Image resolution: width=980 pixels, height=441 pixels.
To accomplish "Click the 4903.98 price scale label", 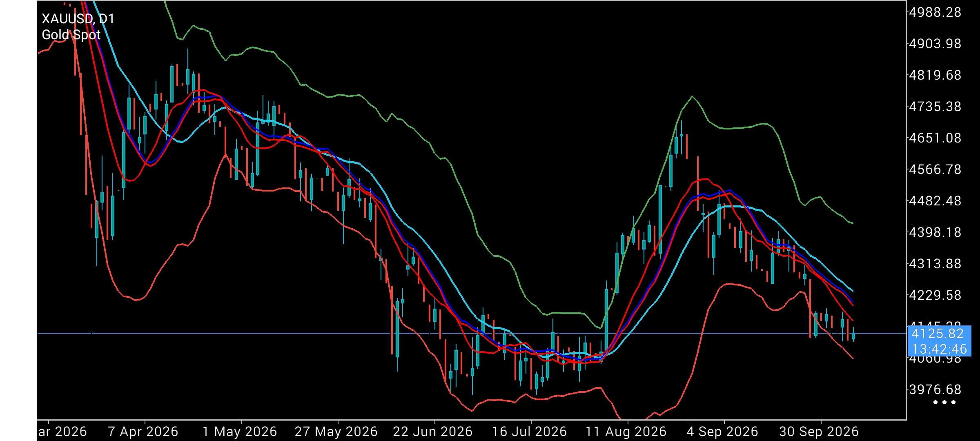I will 935,44.
